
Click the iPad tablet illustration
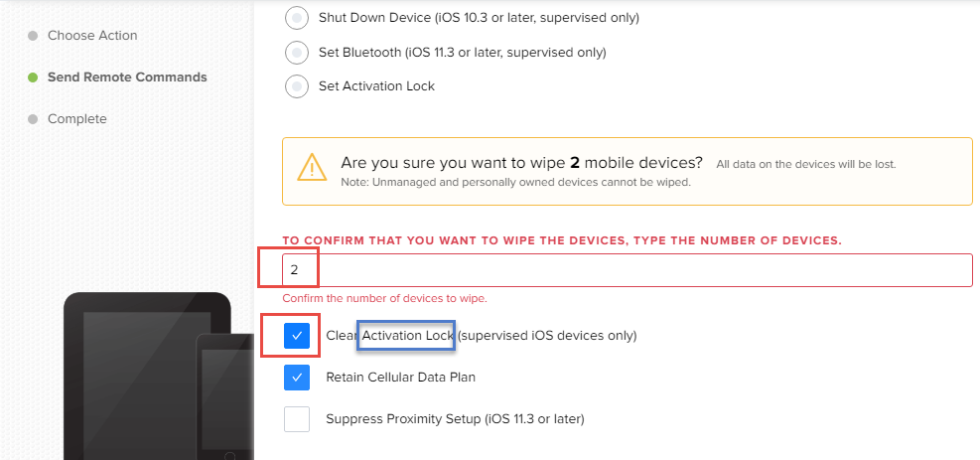tap(147, 377)
